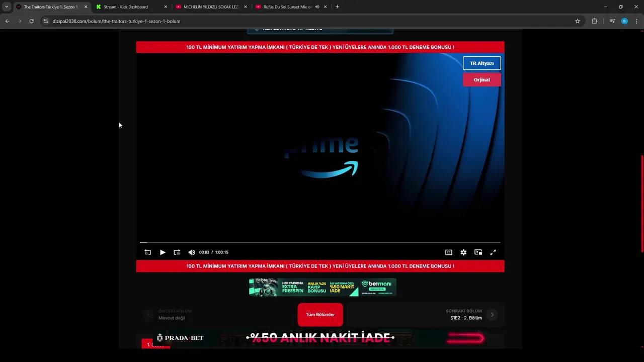
Task: Bookmark this page with star
Action: pos(578,21)
